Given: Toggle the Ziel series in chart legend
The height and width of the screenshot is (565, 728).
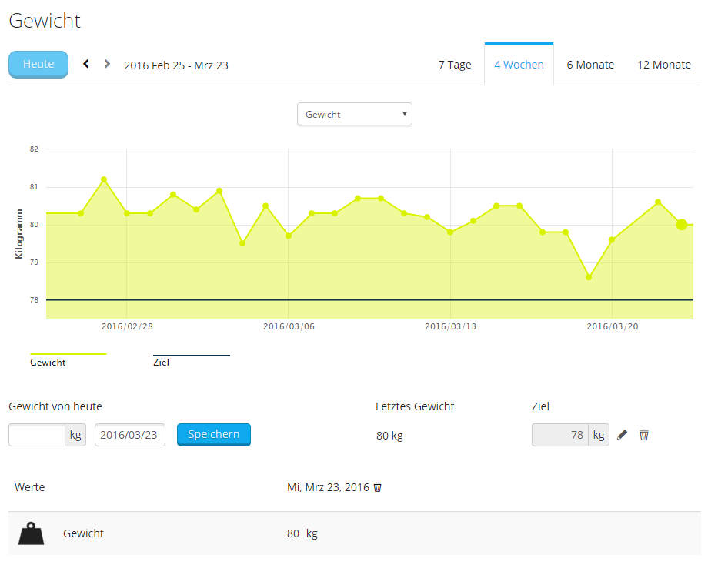Looking at the screenshot, I should pyautogui.click(x=192, y=360).
